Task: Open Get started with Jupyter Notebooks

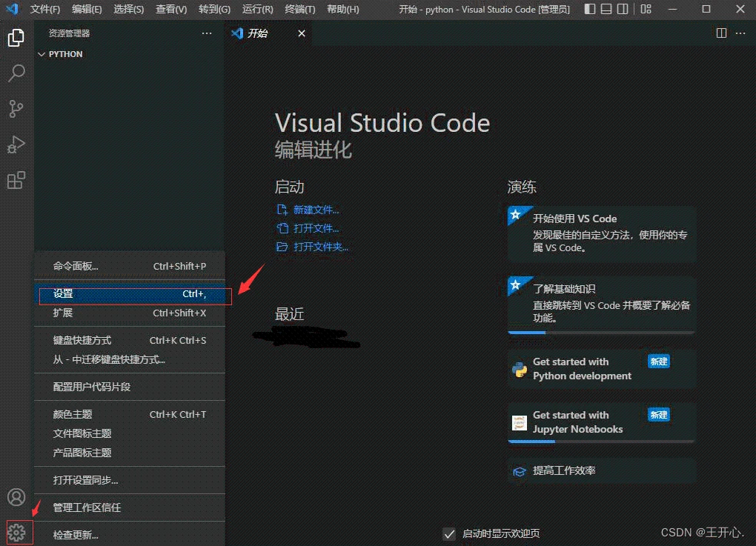Action: 601,423
